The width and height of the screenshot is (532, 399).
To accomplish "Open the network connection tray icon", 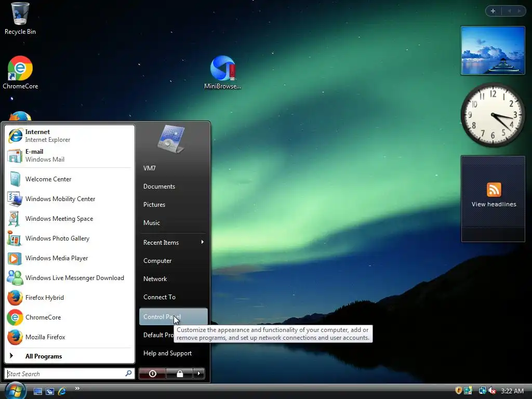I will click(x=482, y=391).
